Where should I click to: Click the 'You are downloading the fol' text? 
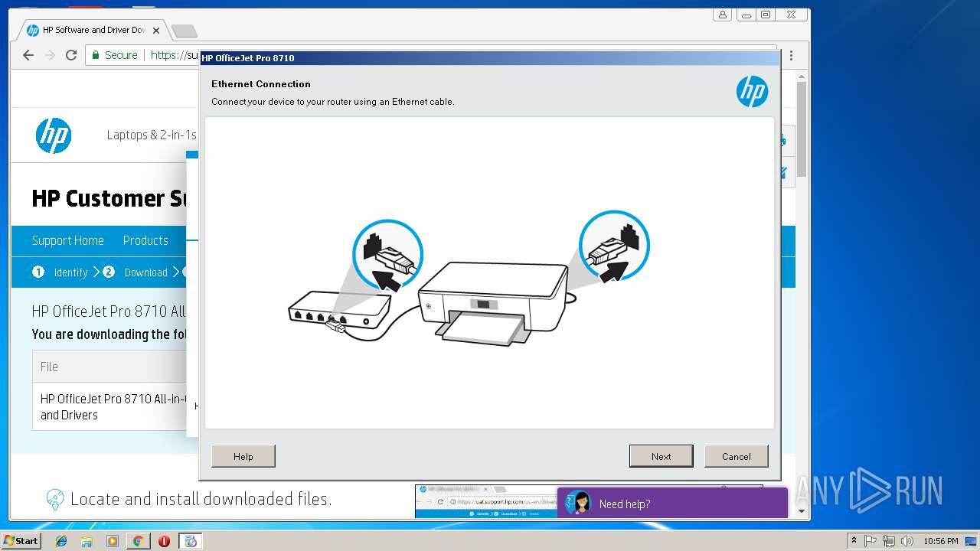pyautogui.click(x=108, y=334)
